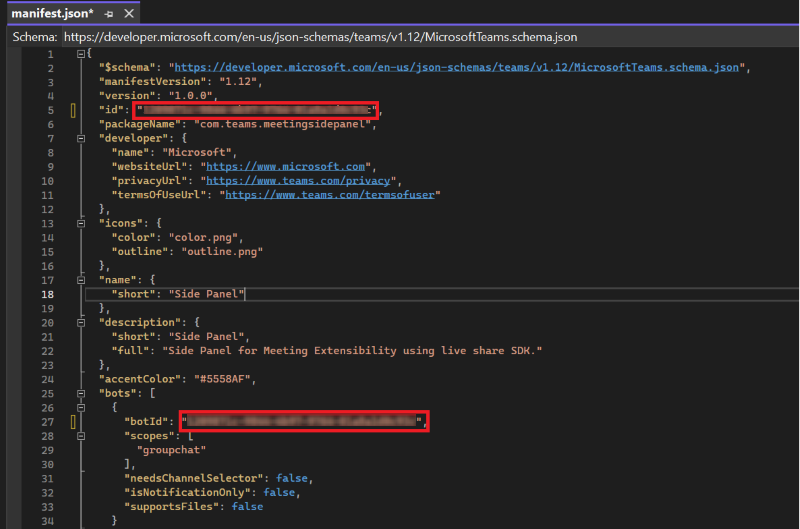Click the "groupchat" scope value
This screenshot has width=800, height=529.
point(171,450)
